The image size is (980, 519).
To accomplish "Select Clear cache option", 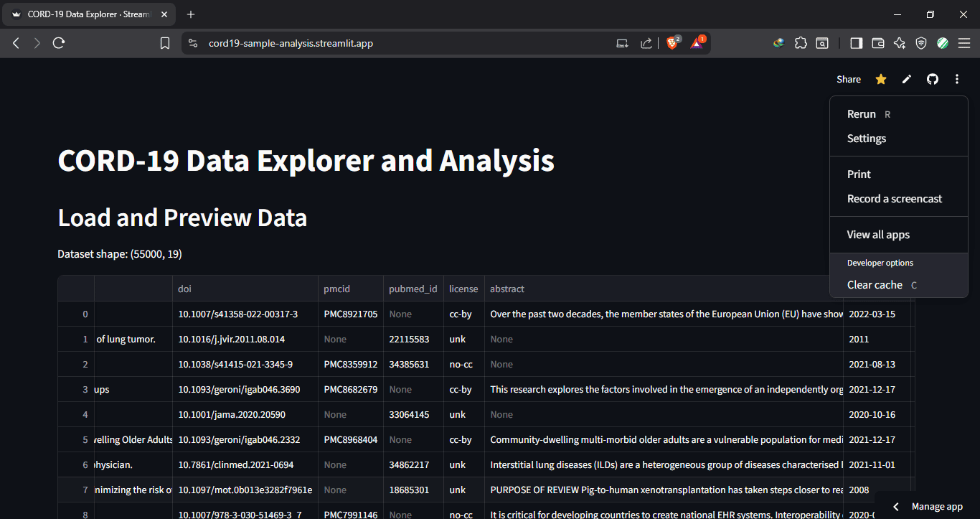I will click(899, 285).
